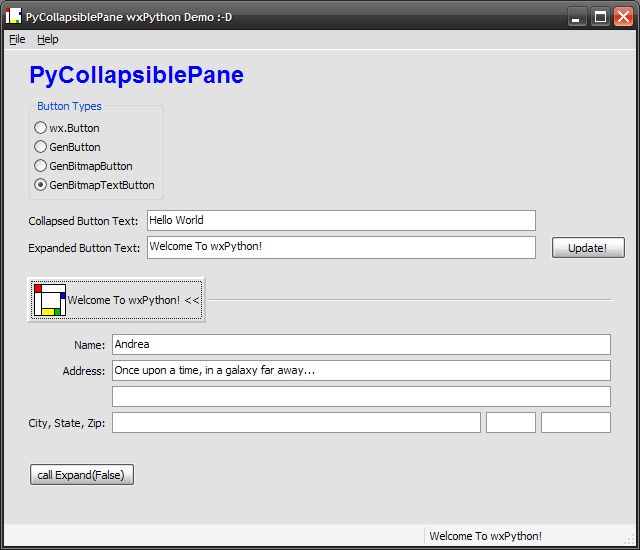Click into the Expanded Button Text field

point(340,247)
